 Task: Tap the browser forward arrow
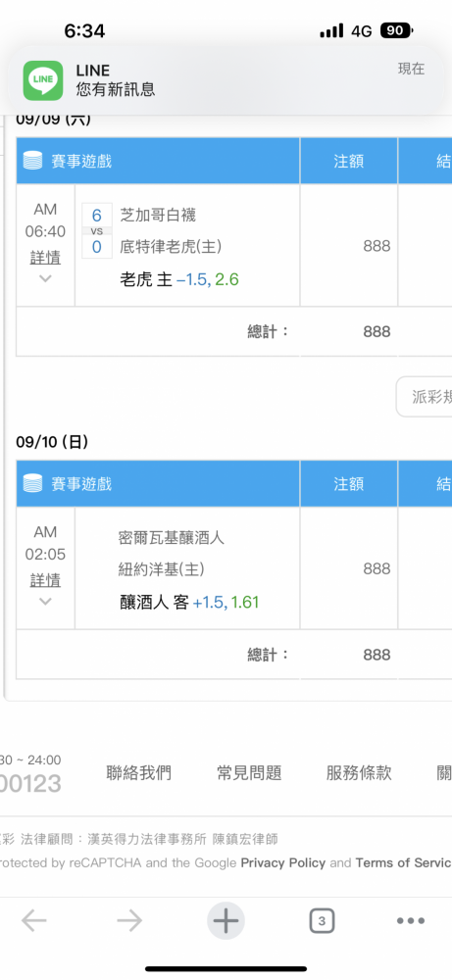pyautogui.click(x=129, y=920)
